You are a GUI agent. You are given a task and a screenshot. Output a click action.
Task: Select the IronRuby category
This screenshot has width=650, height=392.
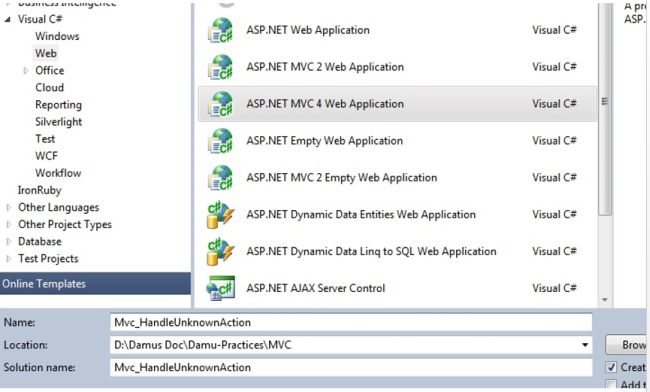tap(40, 190)
